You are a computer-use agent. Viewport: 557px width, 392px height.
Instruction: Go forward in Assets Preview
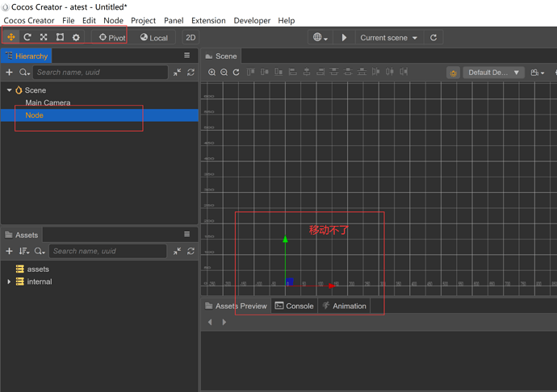point(224,322)
